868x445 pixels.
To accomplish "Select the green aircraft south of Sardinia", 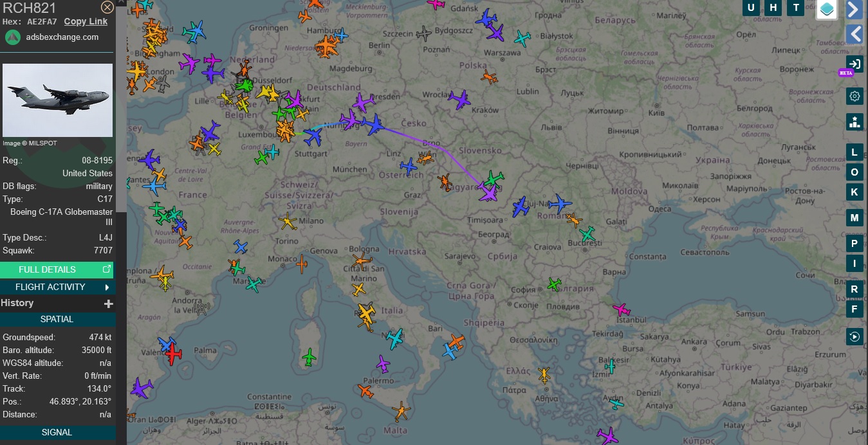I will tap(309, 358).
